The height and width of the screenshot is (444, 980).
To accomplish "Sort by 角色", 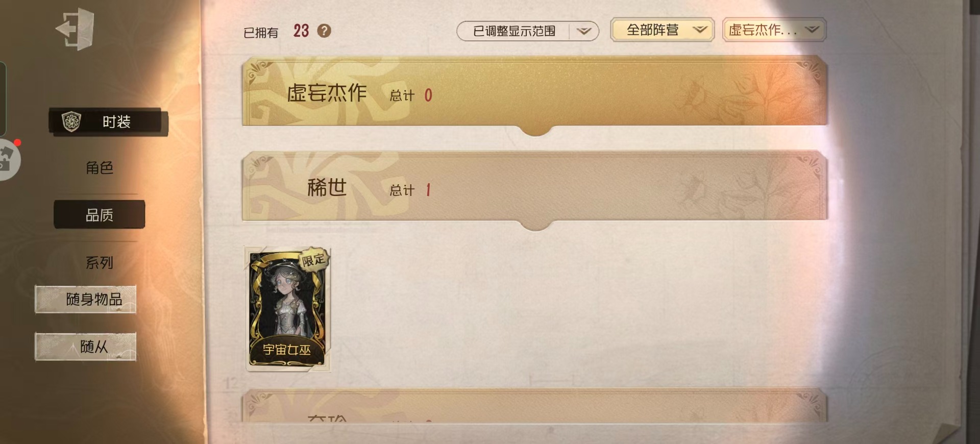I will pos(100,167).
